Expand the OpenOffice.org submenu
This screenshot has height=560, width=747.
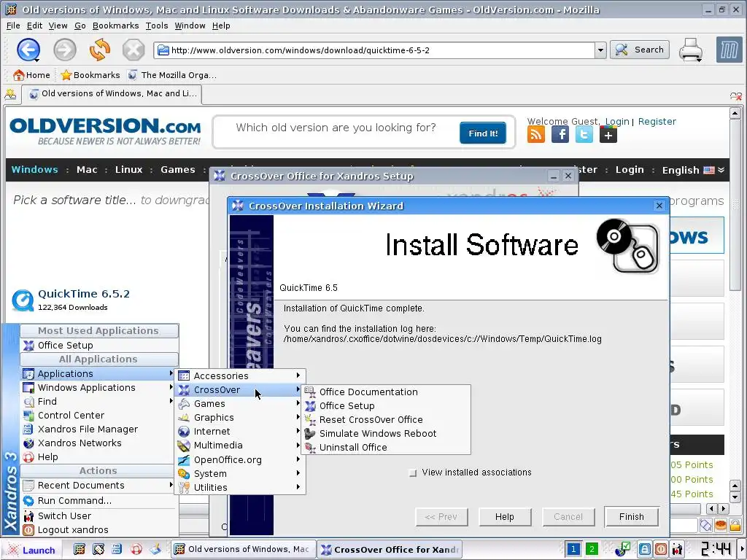pyautogui.click(x=240, y=459)
